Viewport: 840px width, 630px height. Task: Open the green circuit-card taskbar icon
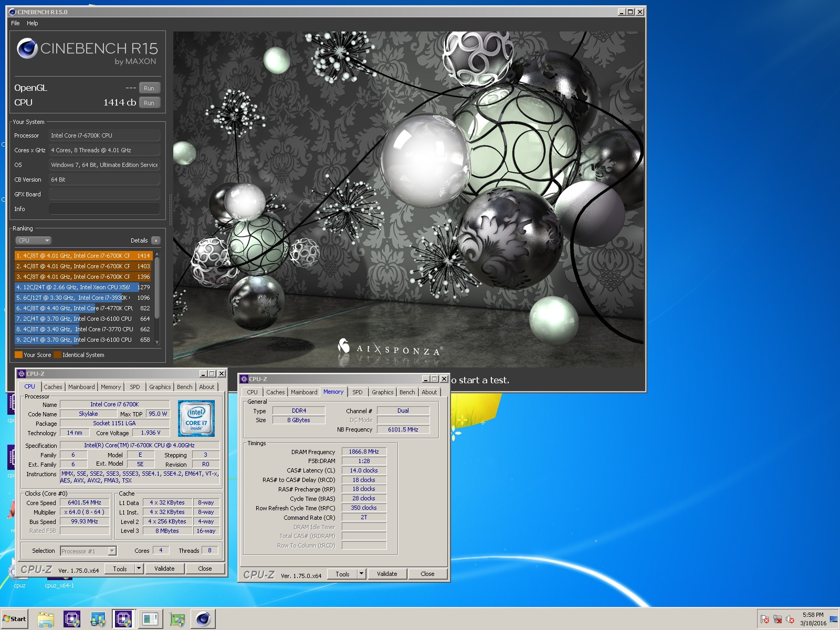pyautogui.click(x=177, y=619)
